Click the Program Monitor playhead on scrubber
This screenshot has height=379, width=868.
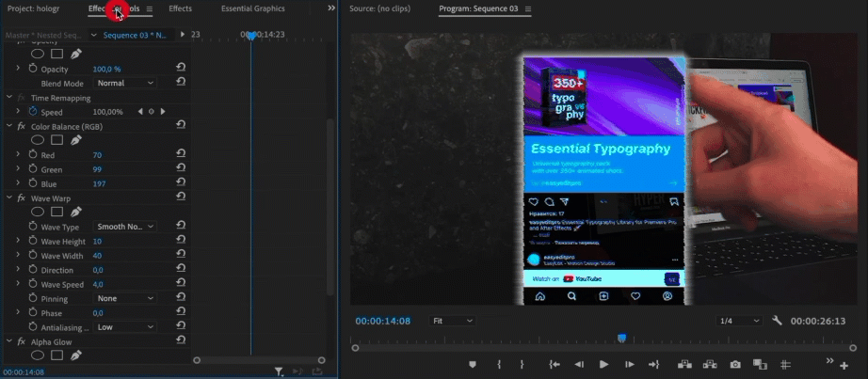coord(621,338)
